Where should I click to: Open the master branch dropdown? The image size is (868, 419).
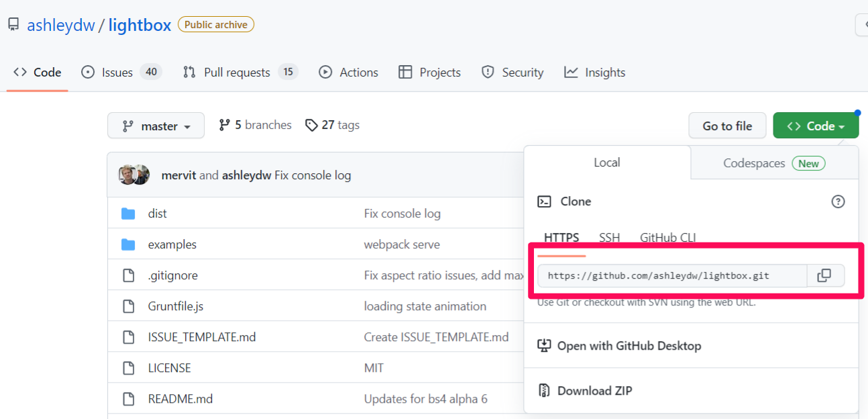click(156, 126)
